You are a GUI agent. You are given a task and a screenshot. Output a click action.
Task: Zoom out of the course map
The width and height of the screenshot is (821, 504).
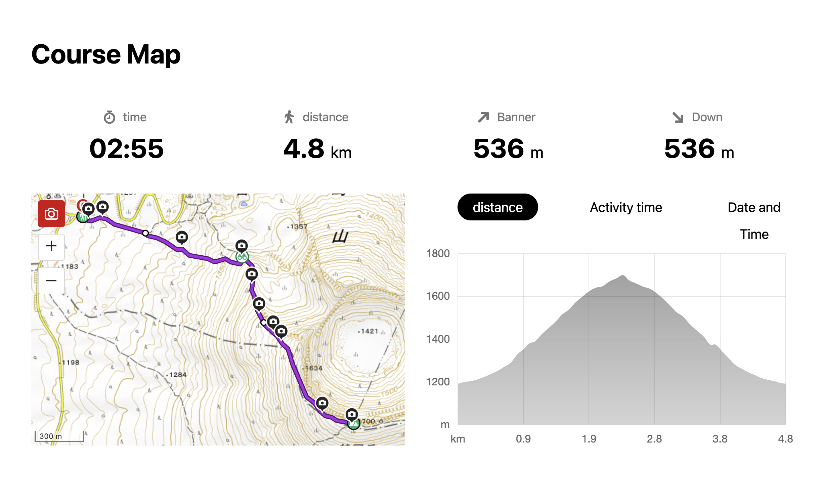click(51, 281)
